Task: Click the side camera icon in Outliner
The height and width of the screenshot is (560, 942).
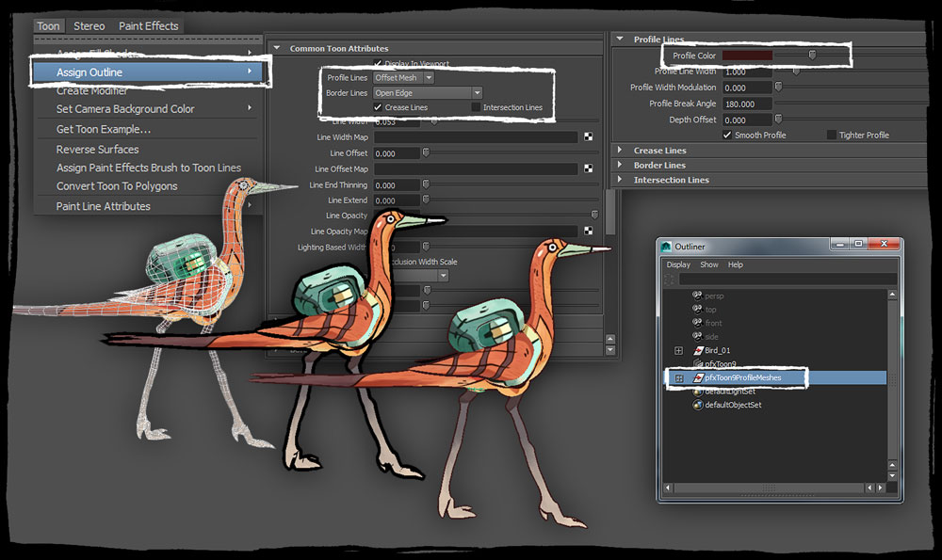Action: (x=697, y=336)
